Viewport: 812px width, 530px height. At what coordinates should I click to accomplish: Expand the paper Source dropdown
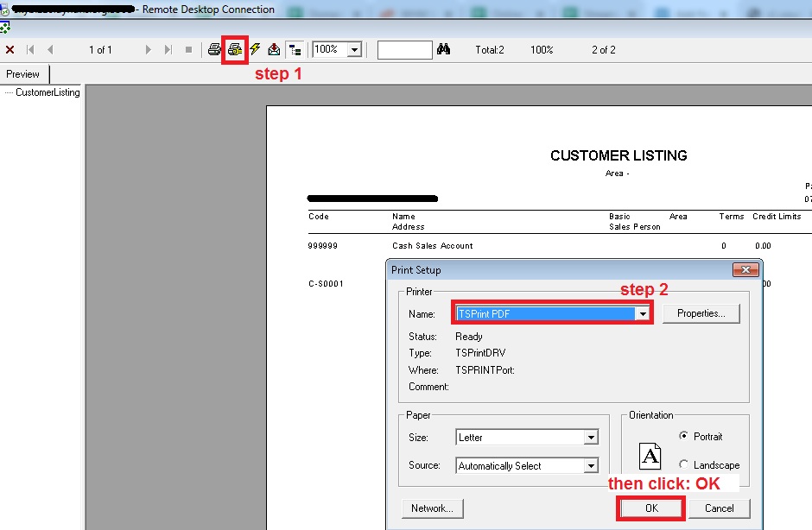(591, 466)
